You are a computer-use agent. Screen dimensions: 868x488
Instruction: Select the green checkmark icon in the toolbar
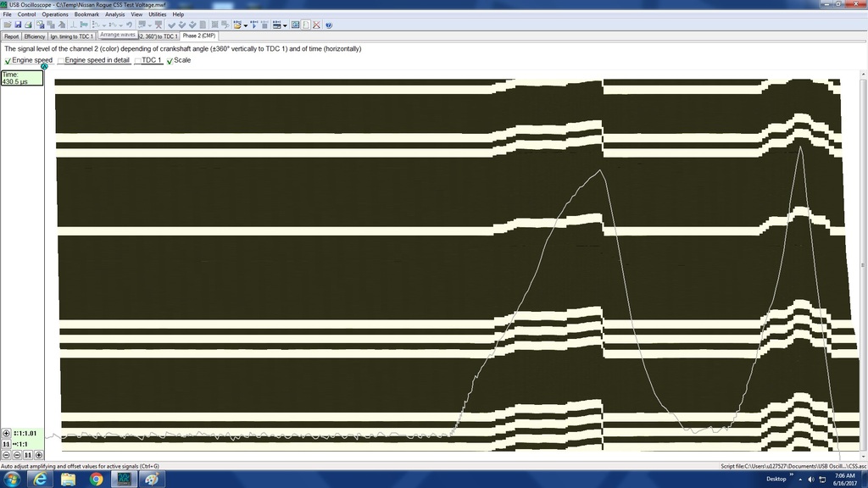pos(173,25)
